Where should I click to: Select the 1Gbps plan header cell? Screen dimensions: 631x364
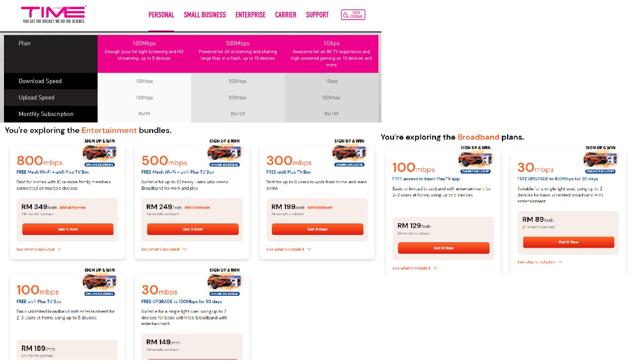(331, 54)
